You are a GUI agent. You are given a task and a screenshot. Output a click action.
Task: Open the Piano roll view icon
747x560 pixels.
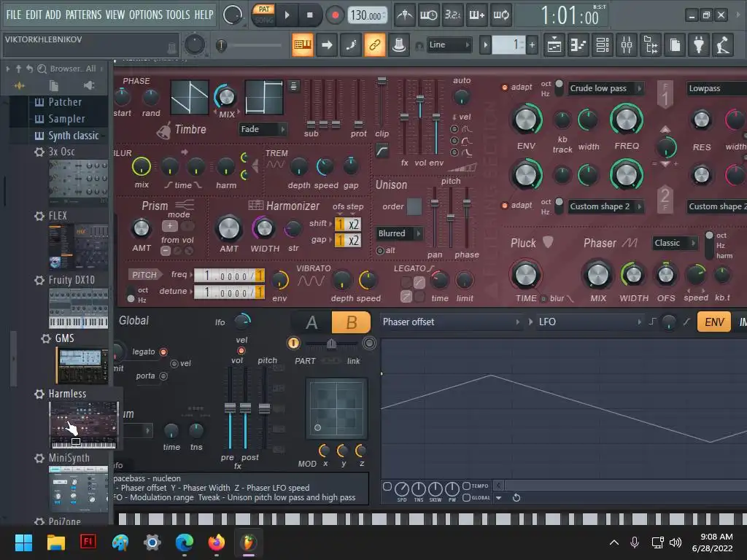[578, 45]
